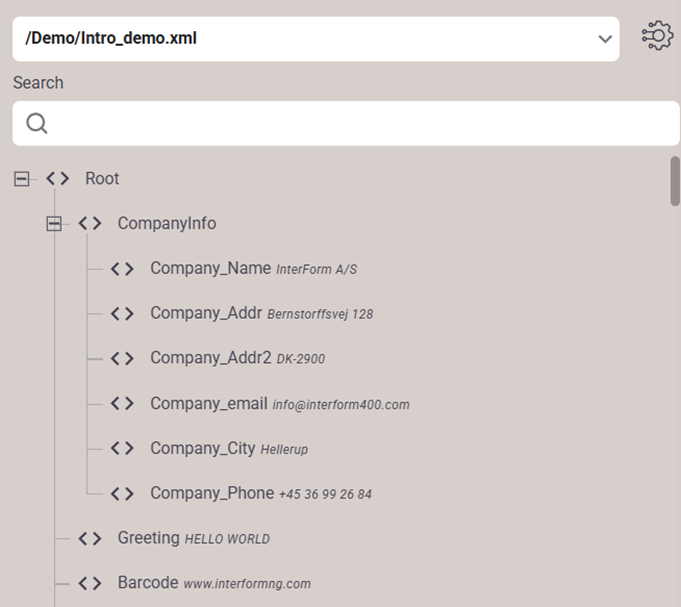This screenshot has height=607, width=681.
Task: Click the Company_email element tag icon
Action: 122,403
